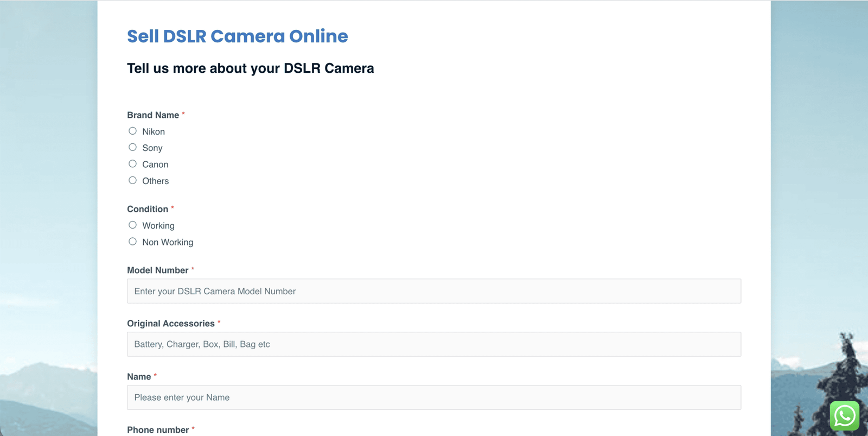868x436 pixels.
Task: Select the Sony brand radio button
Action: click(132, 147)
